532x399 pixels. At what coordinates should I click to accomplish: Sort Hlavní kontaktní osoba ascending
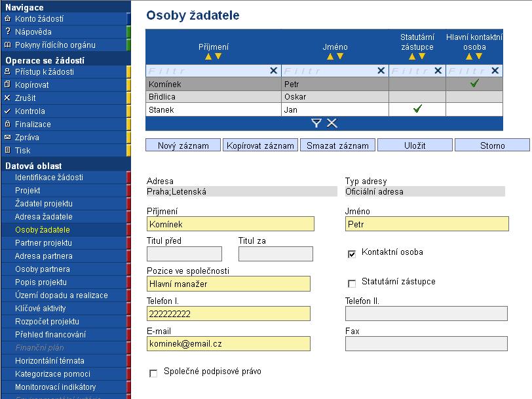tap(469, 56)
